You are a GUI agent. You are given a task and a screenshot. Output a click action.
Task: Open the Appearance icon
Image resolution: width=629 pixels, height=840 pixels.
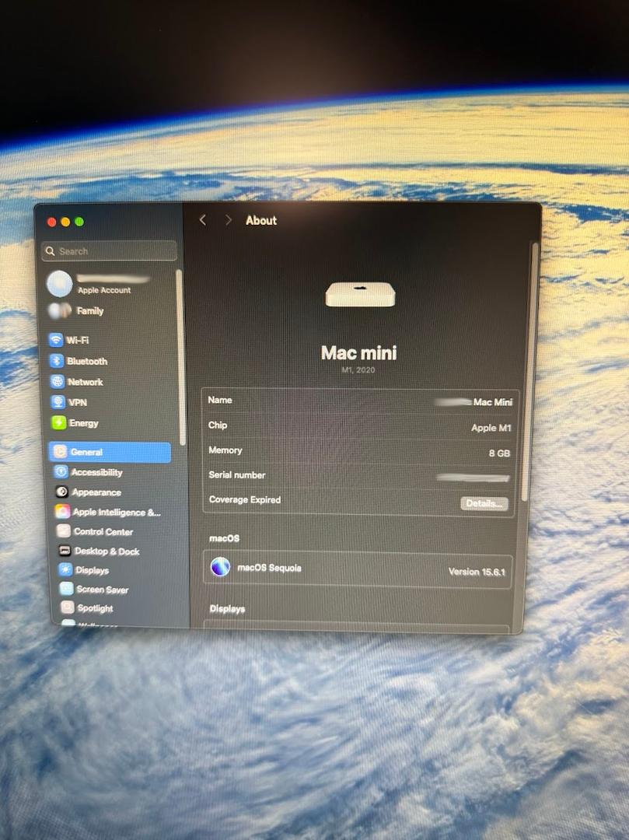pos(61,492)
